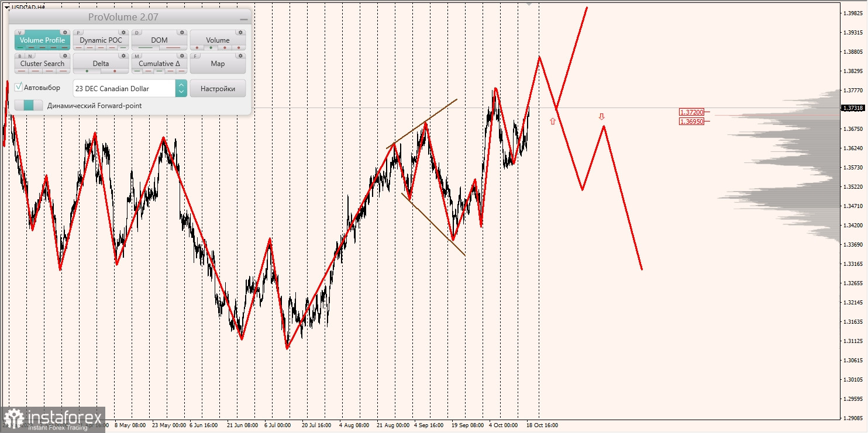
Task: Click the current price tag 1.37318
Action: 853,108
